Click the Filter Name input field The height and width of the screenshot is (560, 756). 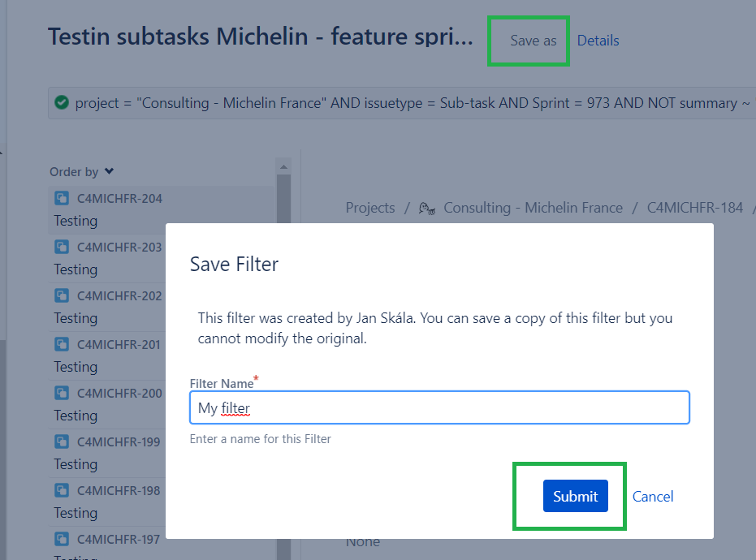439,407
